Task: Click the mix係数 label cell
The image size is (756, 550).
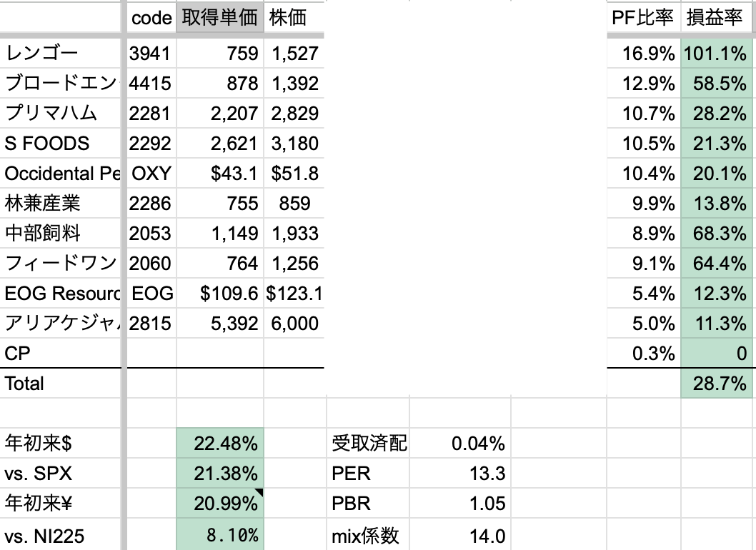Action: click(369, 534)
